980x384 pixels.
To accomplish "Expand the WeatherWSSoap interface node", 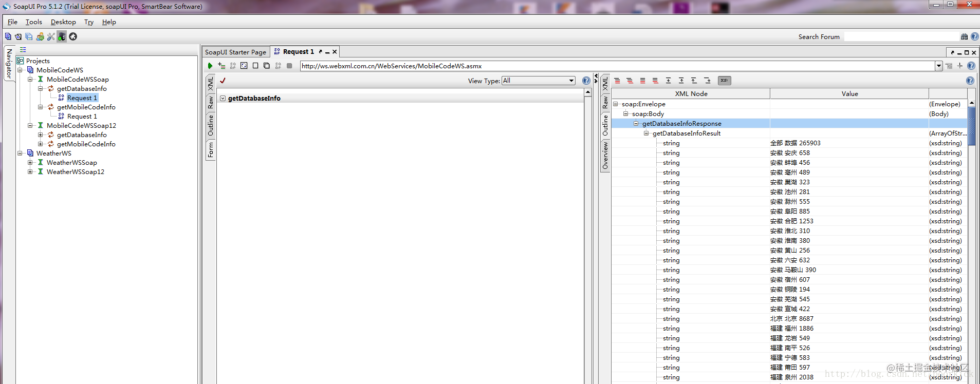I will (x=30, y=162).
